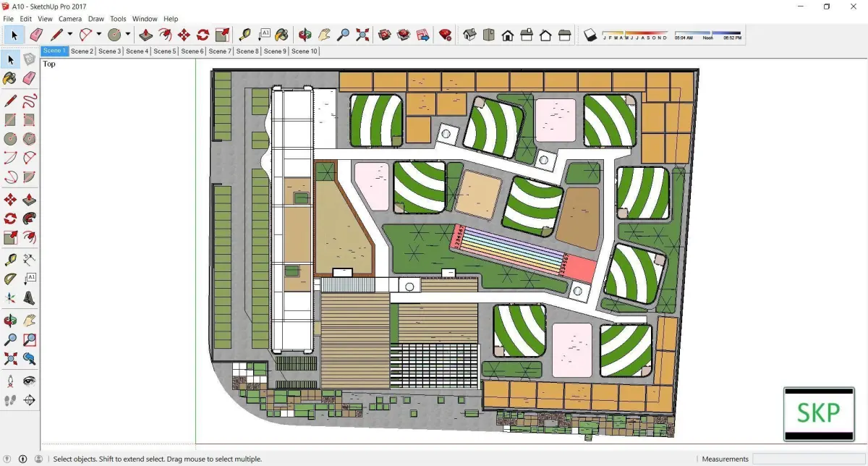Select the Position Camera tool
The width and height of the screenshot is (868, 466).
10,381
